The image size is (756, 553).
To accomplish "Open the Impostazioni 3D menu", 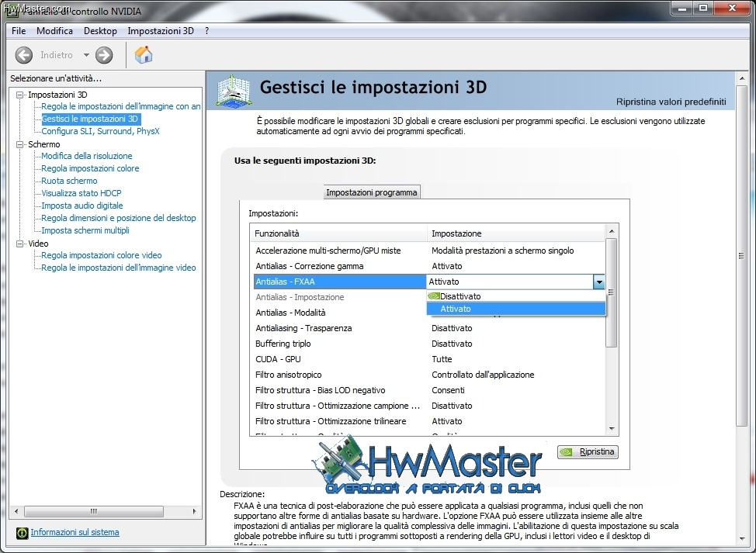I will 161,31.
